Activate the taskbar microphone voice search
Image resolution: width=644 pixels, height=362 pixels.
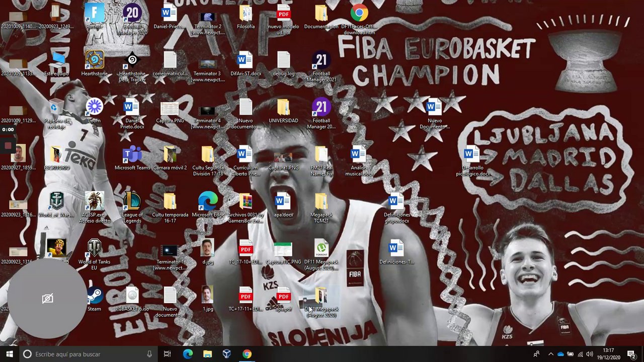(149, 354)
